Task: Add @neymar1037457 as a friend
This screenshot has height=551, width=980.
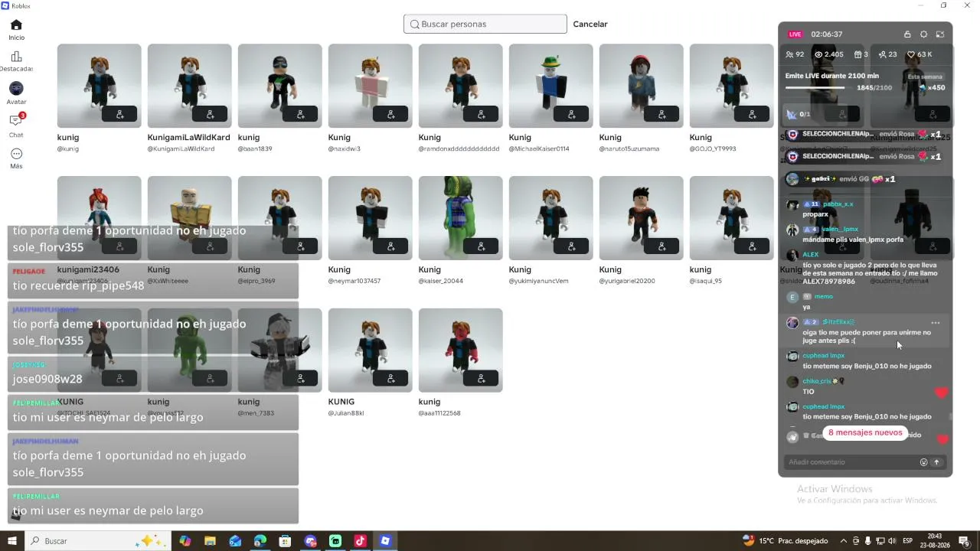Action: (x=391, y=246)
